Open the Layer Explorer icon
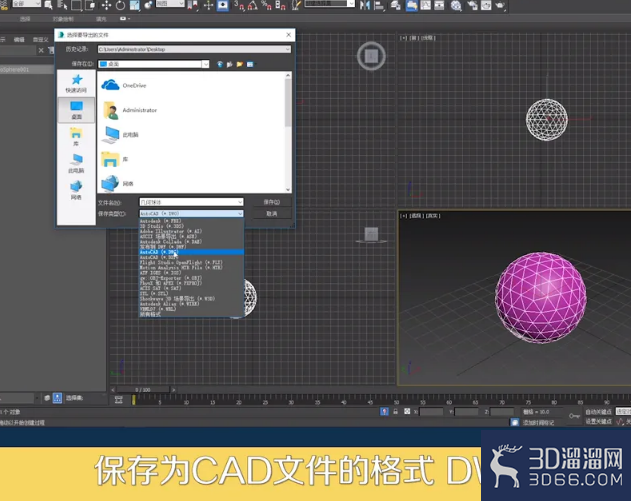631x501 pixels. click(396, 5)
